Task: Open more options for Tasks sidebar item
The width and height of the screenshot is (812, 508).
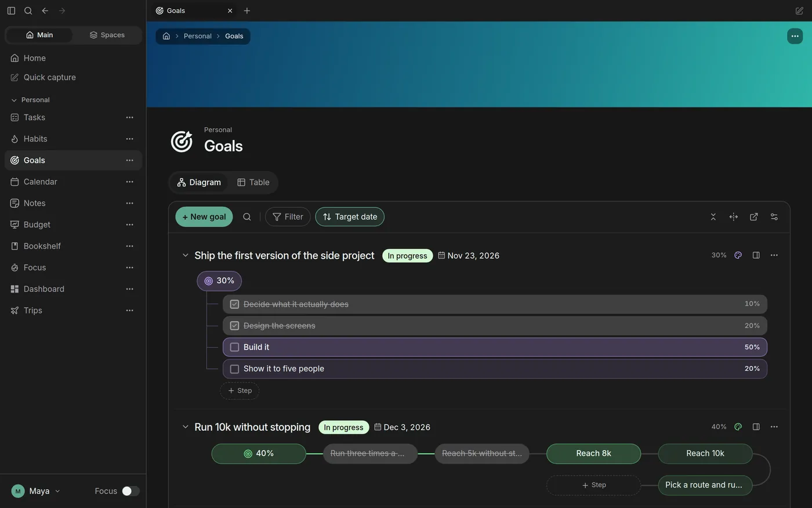Action: (129, 117)
